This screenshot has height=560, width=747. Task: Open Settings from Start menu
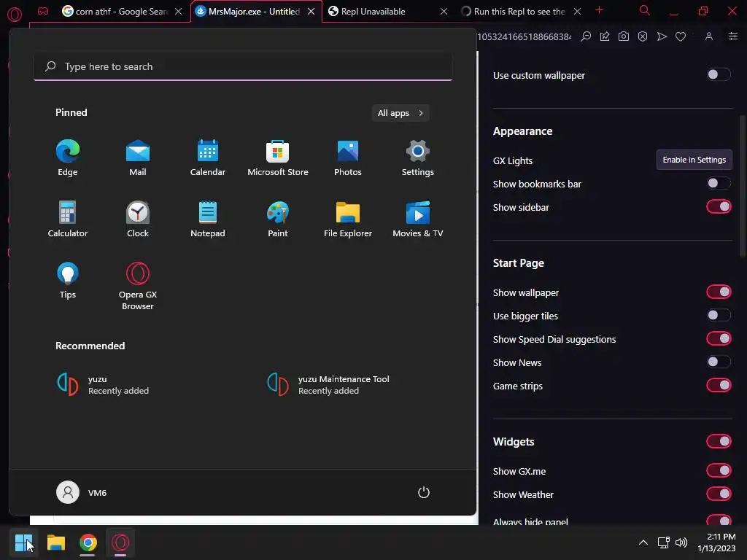coord(418,157)
